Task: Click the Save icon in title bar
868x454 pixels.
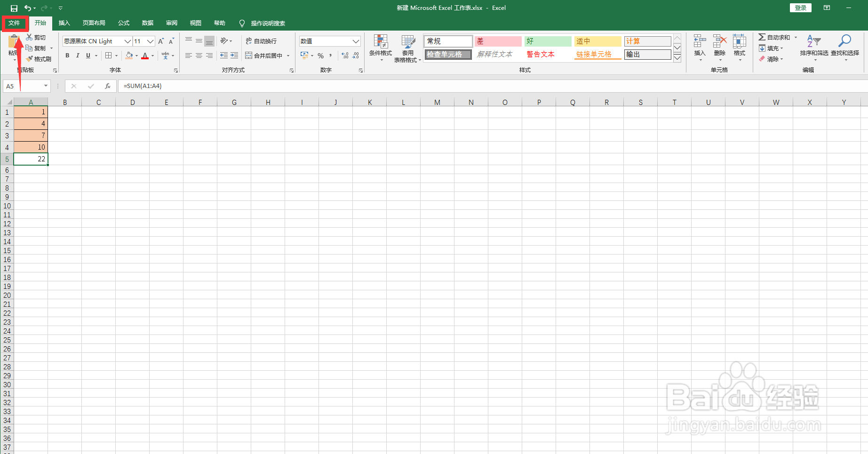Action: click(14, 8)
